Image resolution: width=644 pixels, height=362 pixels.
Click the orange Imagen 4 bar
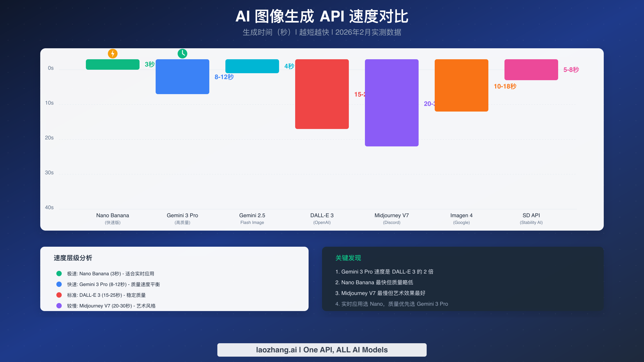pos(461,85)
